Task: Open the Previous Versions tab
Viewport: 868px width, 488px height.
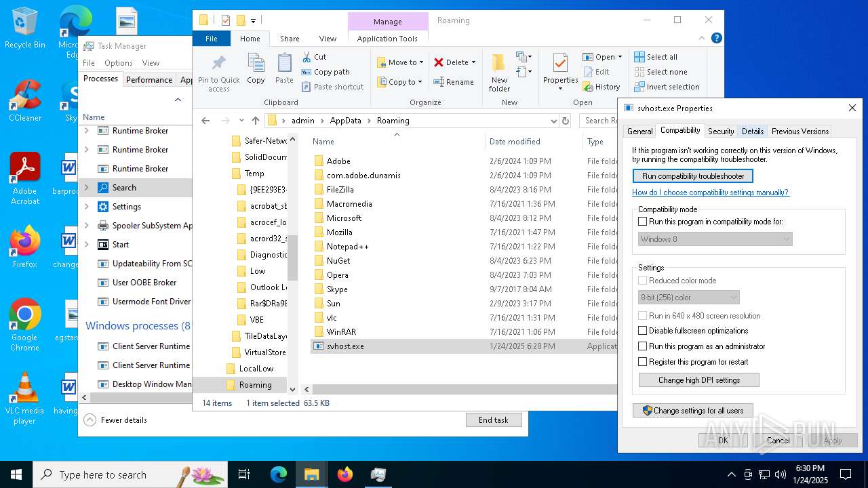Action: click(x=800, y=131)
